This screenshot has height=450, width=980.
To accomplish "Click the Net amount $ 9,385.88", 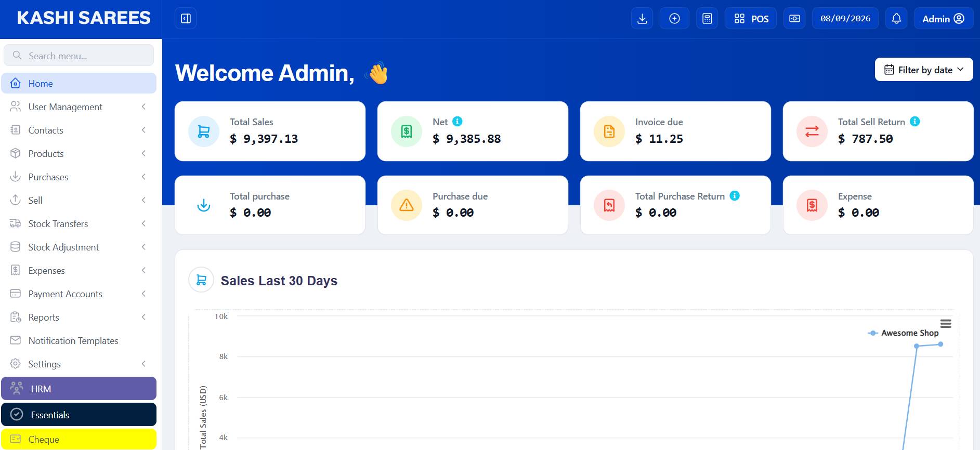I will 467,139.
